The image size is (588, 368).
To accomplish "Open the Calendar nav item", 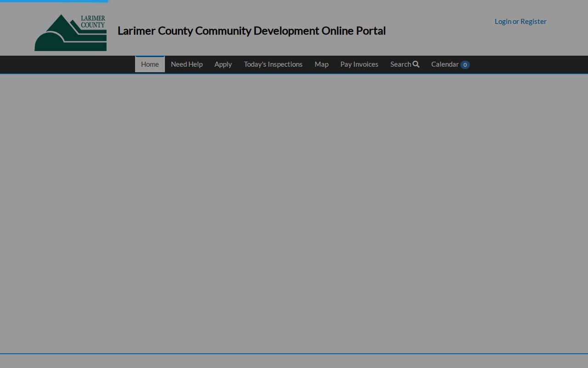I will 450,64.
